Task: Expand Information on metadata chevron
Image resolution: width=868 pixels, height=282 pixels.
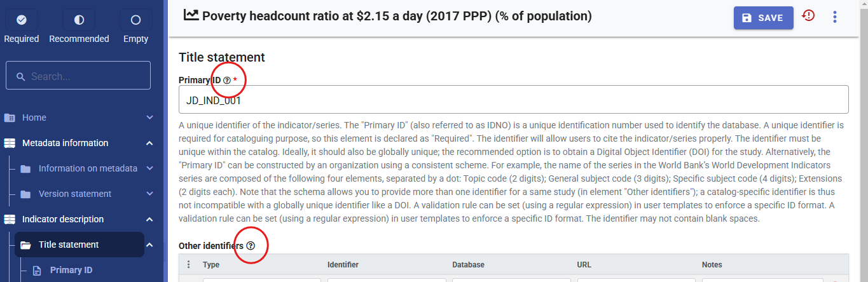Action: (x=149, y=168)
